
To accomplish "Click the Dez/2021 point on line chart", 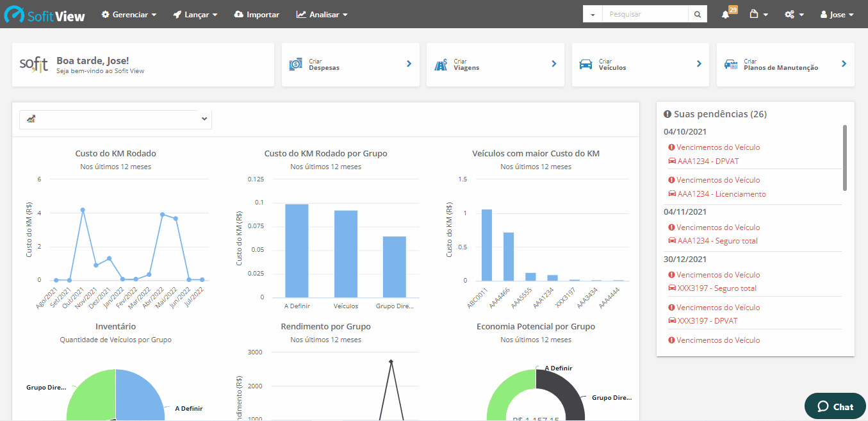I will pos(110,258).
